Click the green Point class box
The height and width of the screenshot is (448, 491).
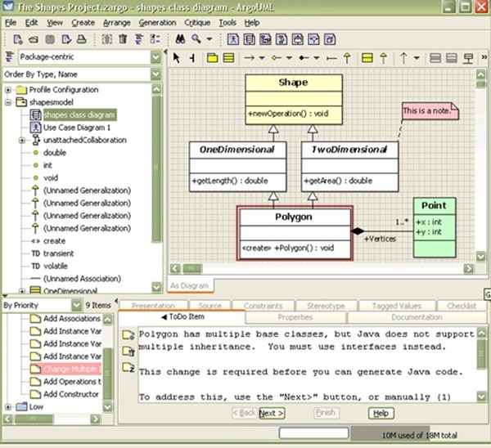435,227
